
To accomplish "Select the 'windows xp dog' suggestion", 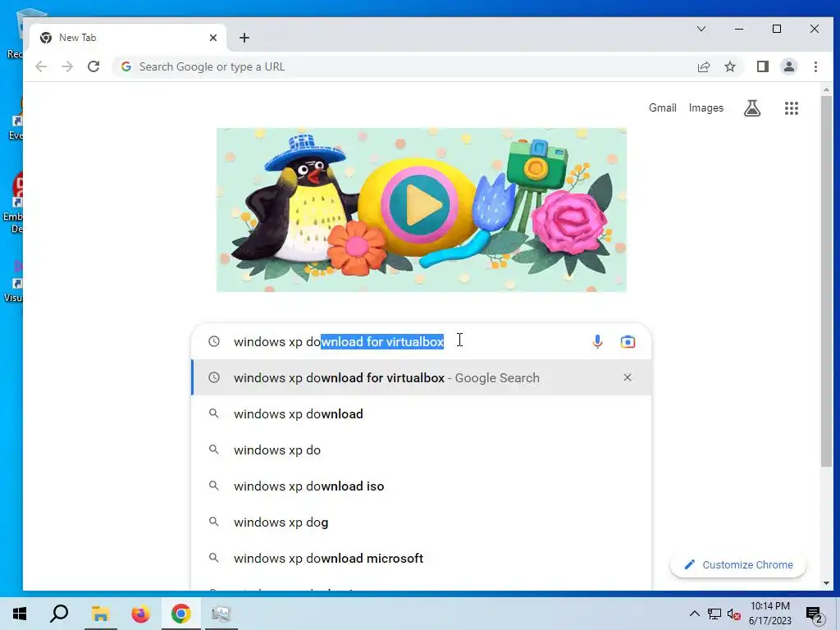I will (422, 522).
